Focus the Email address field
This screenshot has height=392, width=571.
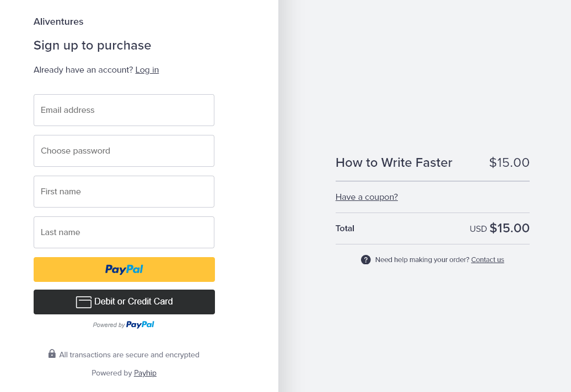(124, 110)
